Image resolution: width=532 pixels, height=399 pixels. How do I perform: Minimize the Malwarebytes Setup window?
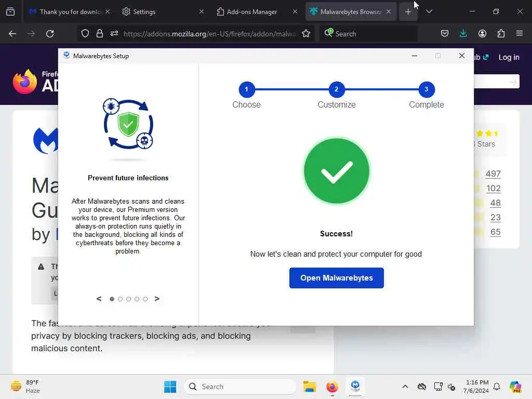point(414,56)
